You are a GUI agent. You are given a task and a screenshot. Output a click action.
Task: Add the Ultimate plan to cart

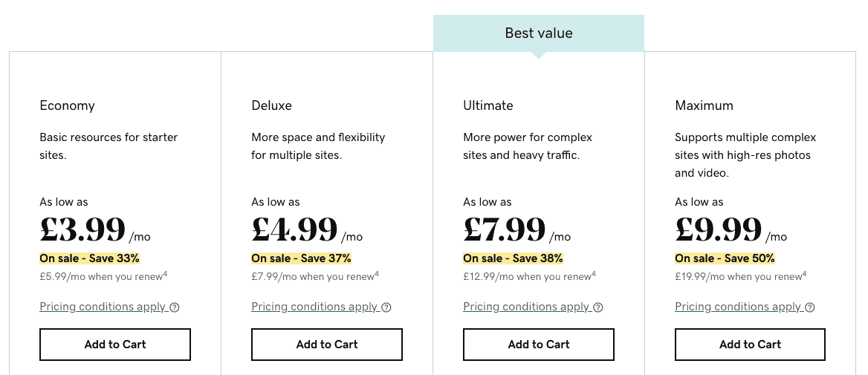(539, 345)
